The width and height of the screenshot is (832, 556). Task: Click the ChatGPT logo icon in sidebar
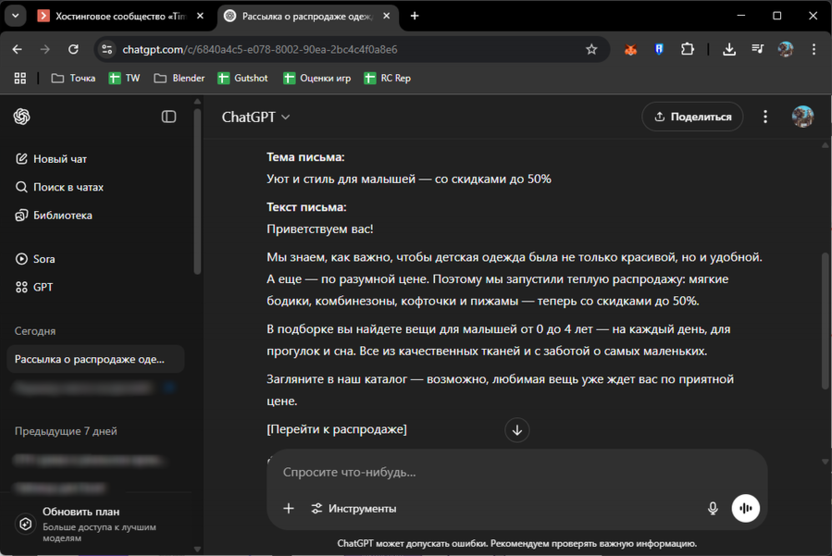coord(22,116)
